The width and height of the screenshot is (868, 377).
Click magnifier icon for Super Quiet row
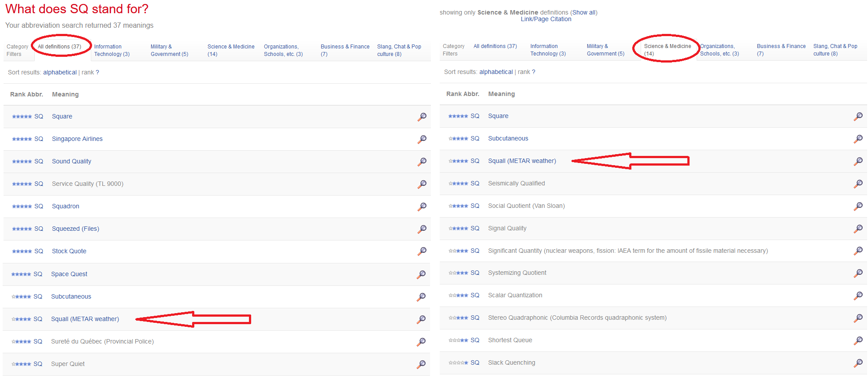(x=421, y=364)
